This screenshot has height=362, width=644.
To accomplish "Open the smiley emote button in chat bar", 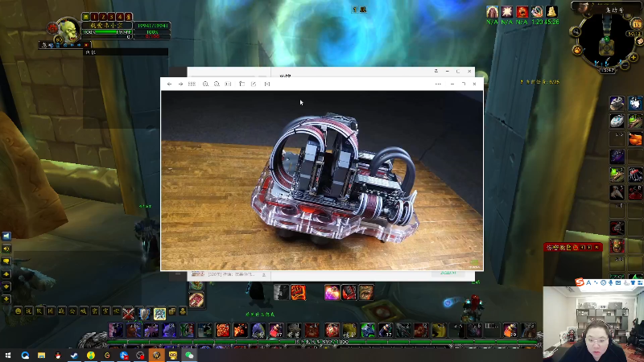I will pos(18,311).
